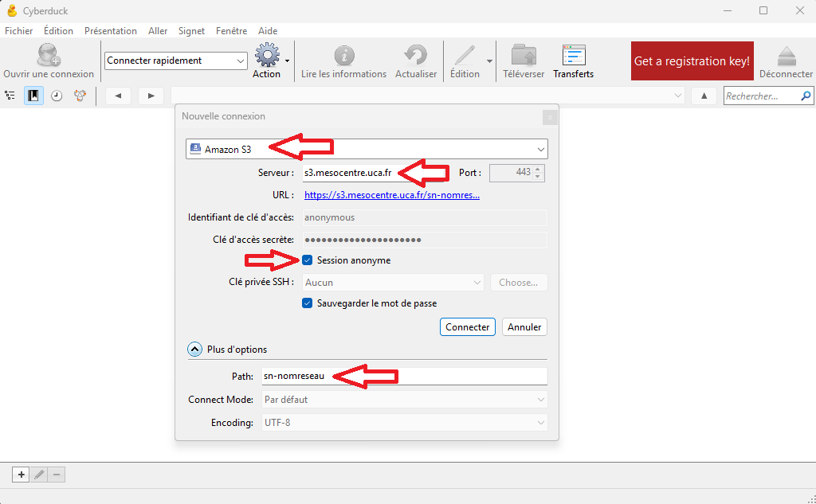This screenshot has height=504, width=816.
Task: Click the Connecter button
Action: pyautogui.click(x=467, y=327)
